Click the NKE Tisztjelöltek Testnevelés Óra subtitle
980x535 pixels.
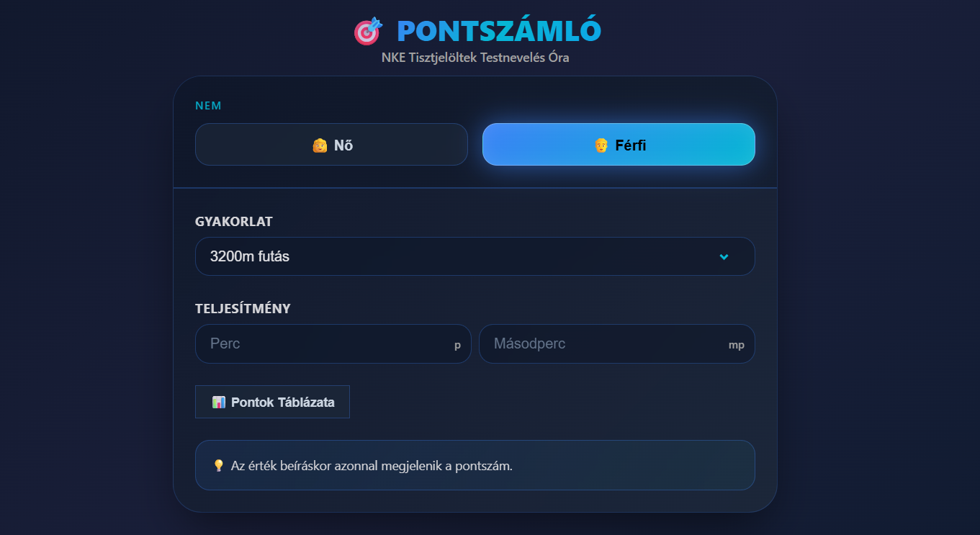point(475,57)
